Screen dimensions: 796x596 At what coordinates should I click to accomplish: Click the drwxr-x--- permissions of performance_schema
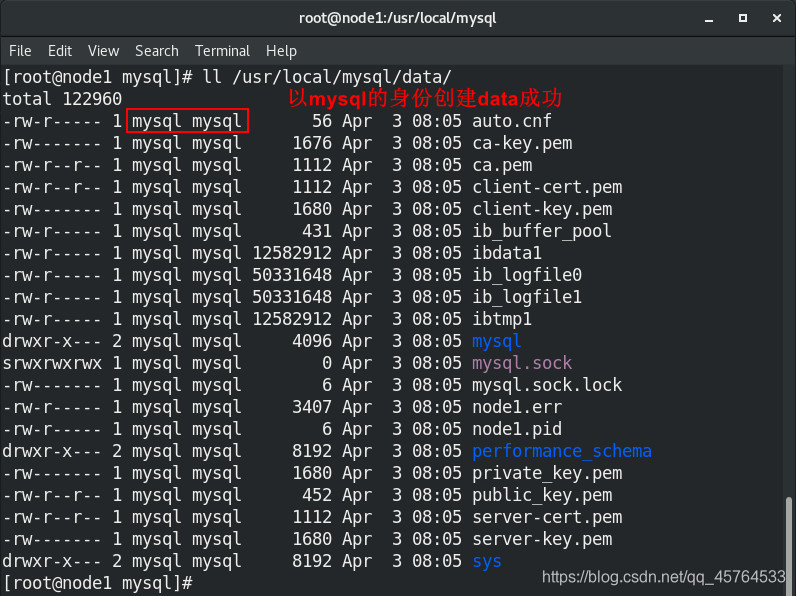point(52,451)
